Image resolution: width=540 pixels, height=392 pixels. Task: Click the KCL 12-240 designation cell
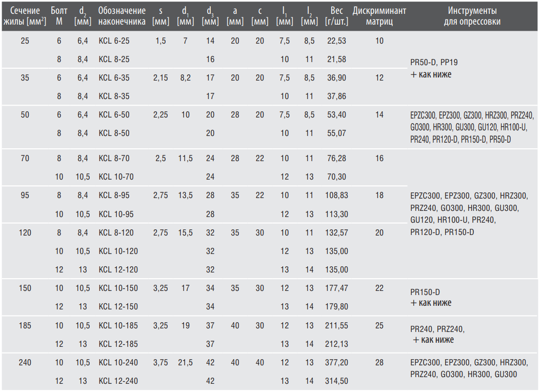coord(118,381)
